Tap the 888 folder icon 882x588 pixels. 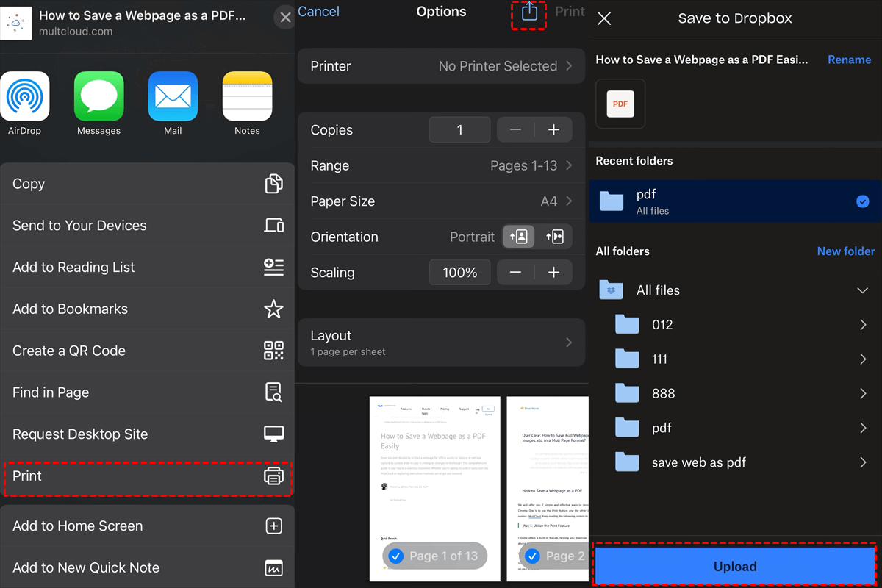point(627,393)
